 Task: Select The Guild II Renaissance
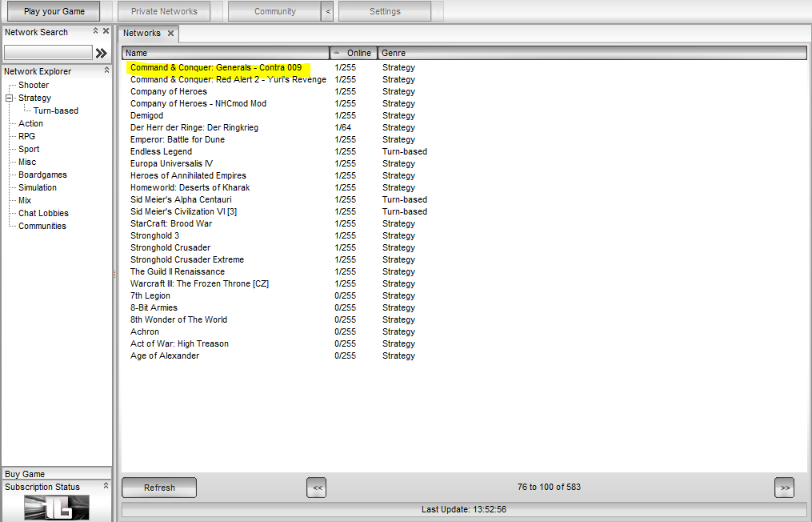(178, 271)
